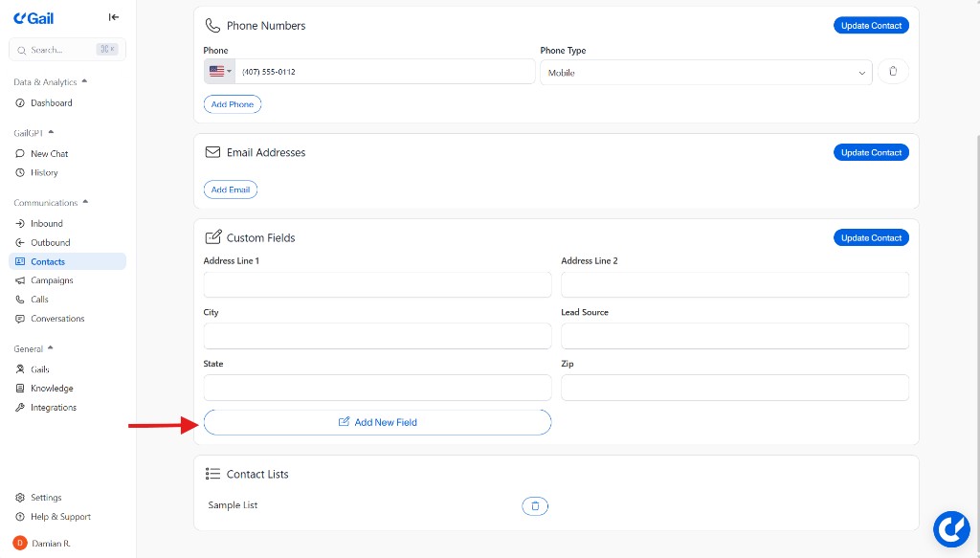980x558 pixels.
Task: Click the search magnifier icon
Action: pyautogui.click(x=21, y=49)
